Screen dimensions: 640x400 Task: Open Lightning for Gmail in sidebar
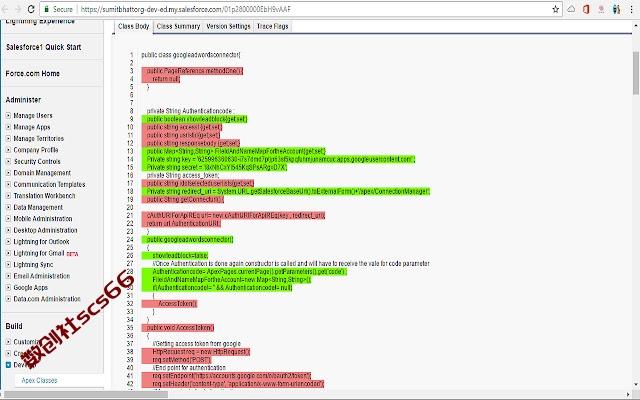point(39,253)
